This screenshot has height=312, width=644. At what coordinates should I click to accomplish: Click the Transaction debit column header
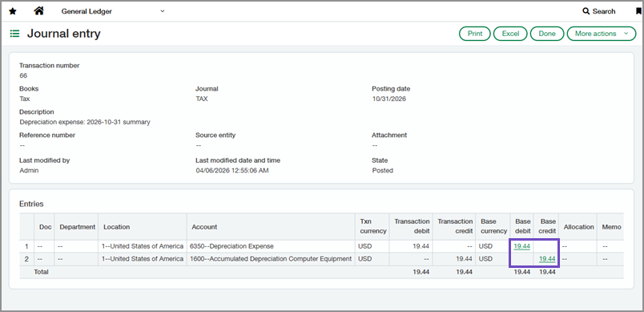pyautogui.click(x=412, y=226)
